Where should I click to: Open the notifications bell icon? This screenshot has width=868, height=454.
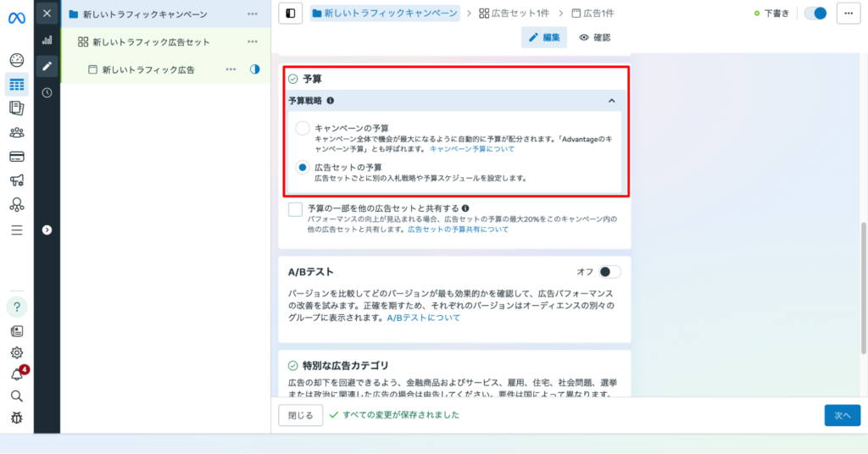coord(16,374)
